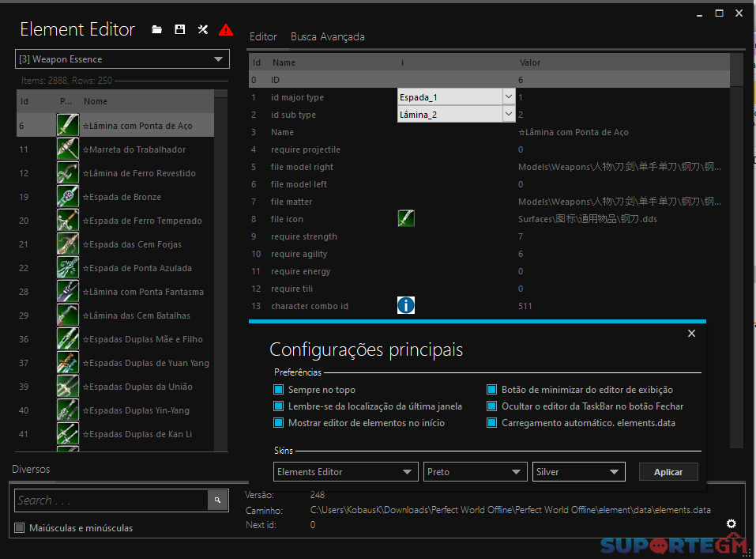
Task: Select the file model right row
Action: (489, 167)
